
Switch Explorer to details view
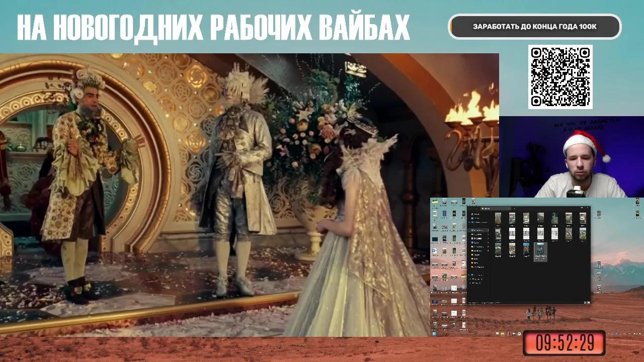point(585,303)
